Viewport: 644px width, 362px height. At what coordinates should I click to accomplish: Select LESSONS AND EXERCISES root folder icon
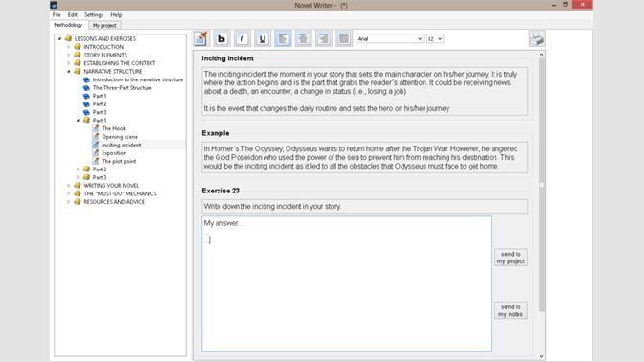coord(68,38)
